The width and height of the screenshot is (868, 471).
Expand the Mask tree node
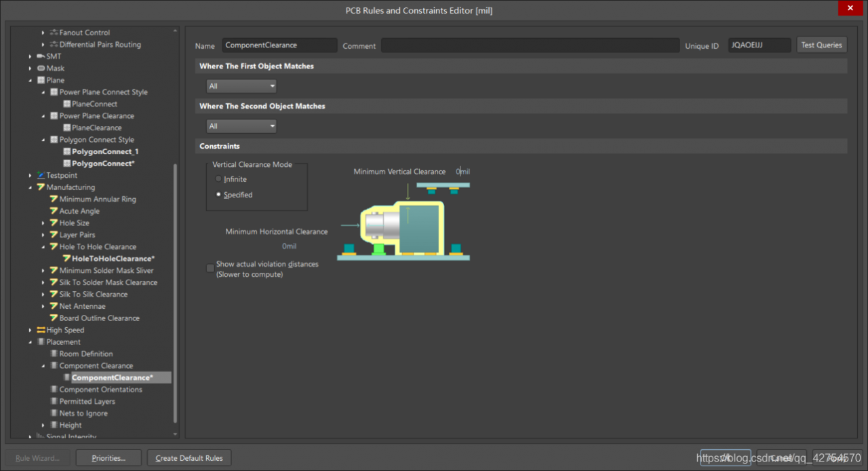[x=31, y=69]
